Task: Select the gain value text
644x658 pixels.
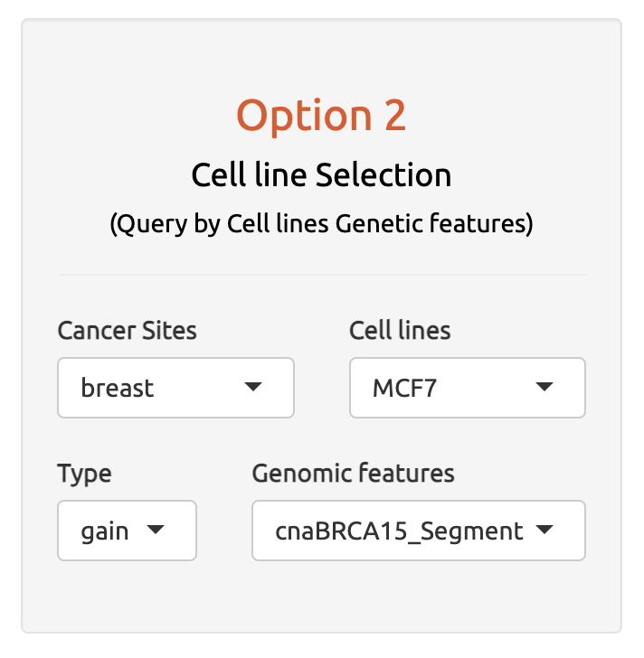Action: tap(105, 532)
